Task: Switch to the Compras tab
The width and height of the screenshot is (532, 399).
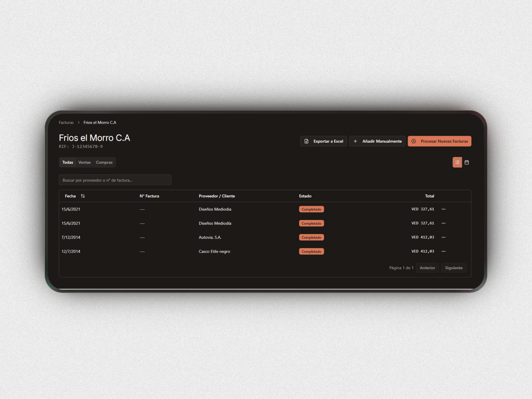Action: coord(104,162)
